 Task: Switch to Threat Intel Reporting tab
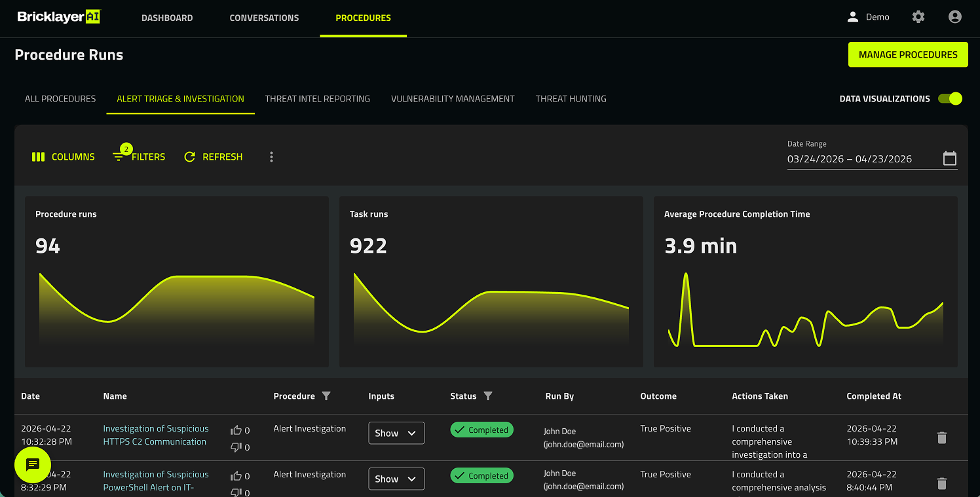click(x=318, y=99)
